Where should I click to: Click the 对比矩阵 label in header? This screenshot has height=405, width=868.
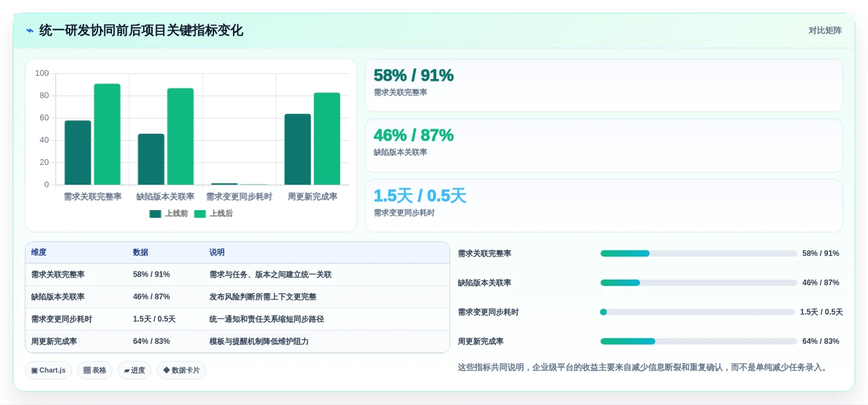coord(825,31)
